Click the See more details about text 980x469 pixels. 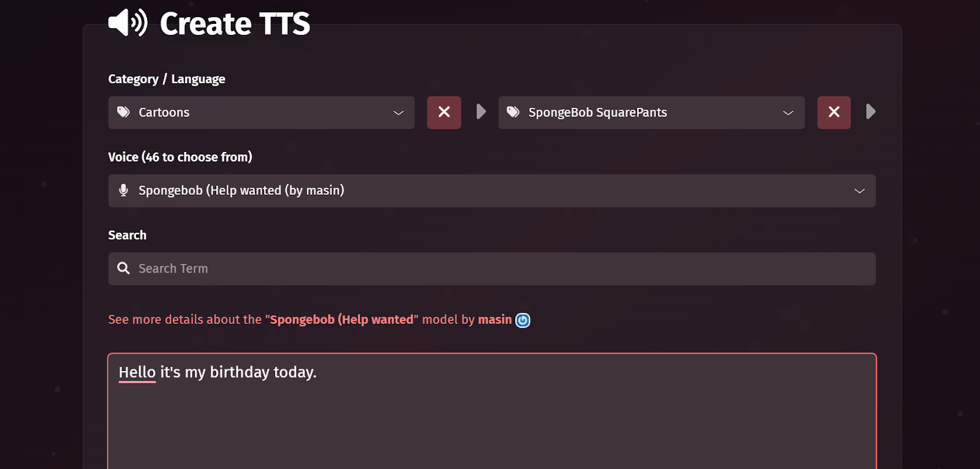[x=184, y=320]
